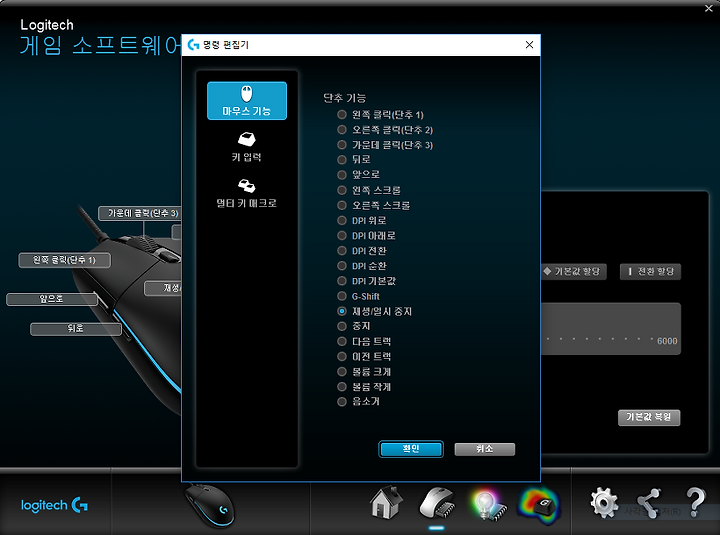Click the 기본값 복원 button in main window
The image size is (720, 535).
point(649,417)
